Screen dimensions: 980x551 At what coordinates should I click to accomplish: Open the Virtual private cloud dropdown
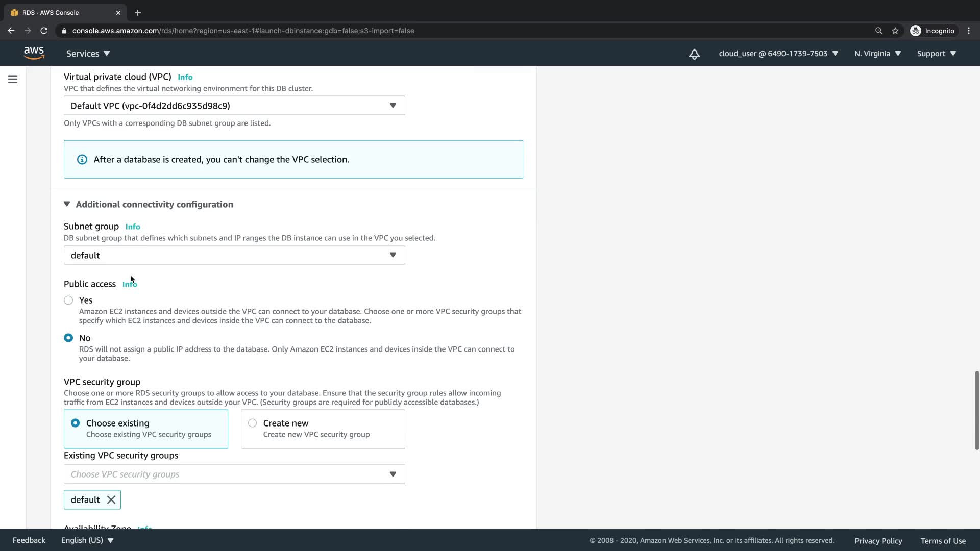coord(234,106)
